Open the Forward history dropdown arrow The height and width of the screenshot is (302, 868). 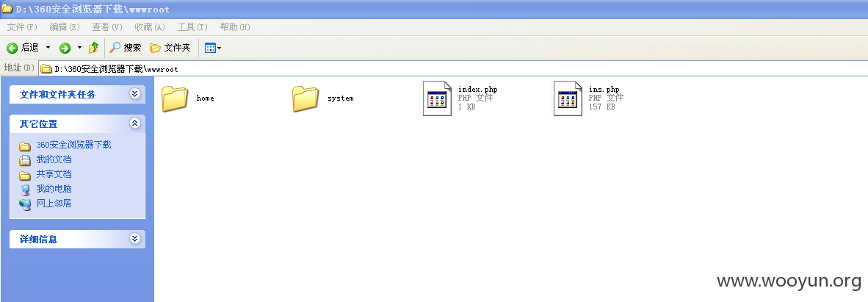point(80,48)
